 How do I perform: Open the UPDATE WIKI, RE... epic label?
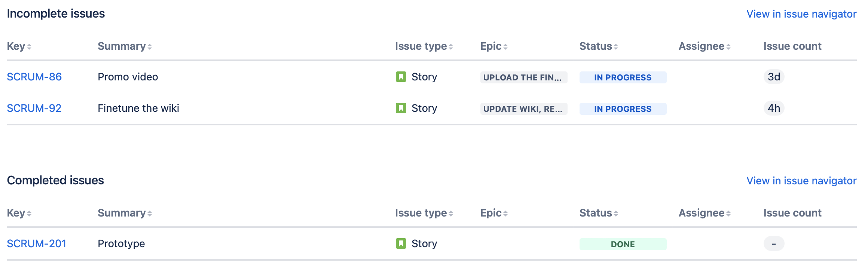523,109
